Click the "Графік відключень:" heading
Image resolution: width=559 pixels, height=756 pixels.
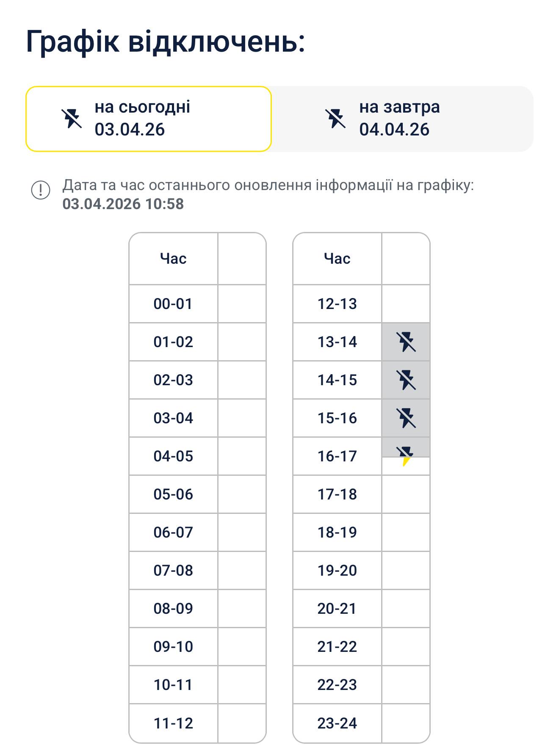(166, 41)
